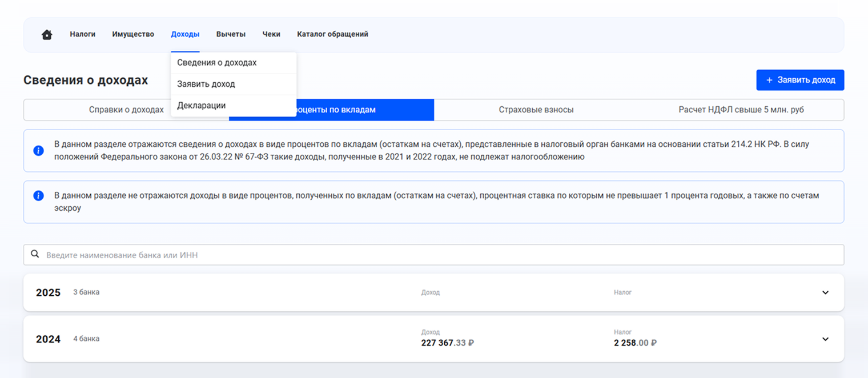Select Сведения о доходах from dropdown
This screenshot has height=378, width=868.
217,63
